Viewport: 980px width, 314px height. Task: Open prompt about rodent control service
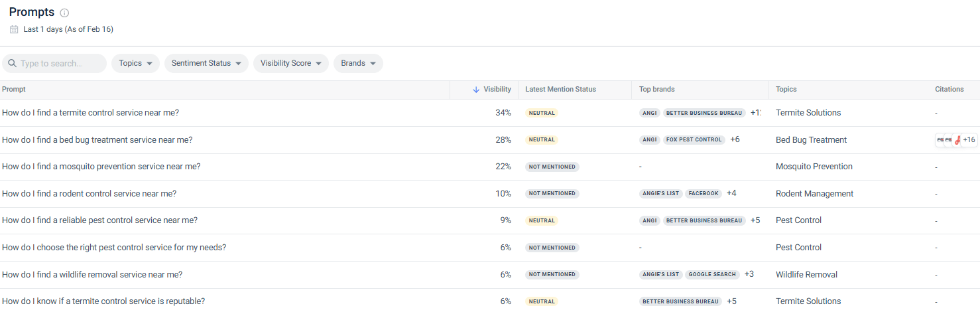click(x=89, y=194)
